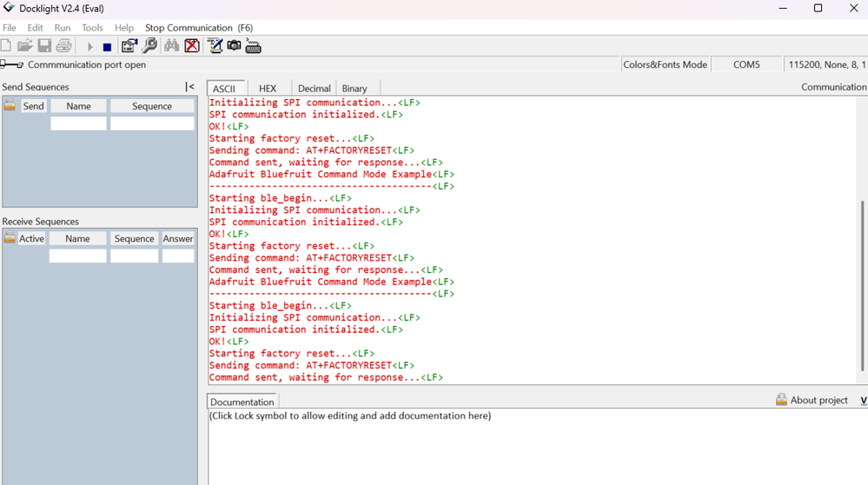
Task: Click the communication port connector icon
Action: (x=11, y=64)
